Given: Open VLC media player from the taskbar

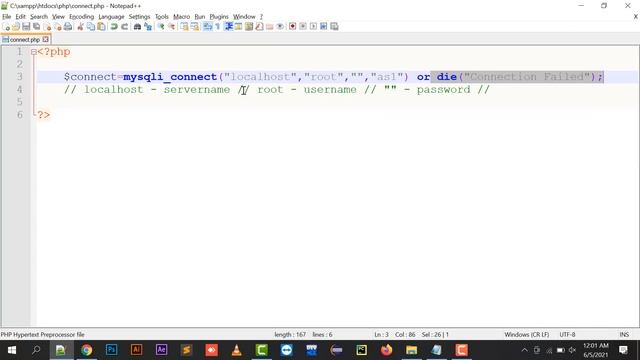Looking at the screenshot, I should point(236,350).
